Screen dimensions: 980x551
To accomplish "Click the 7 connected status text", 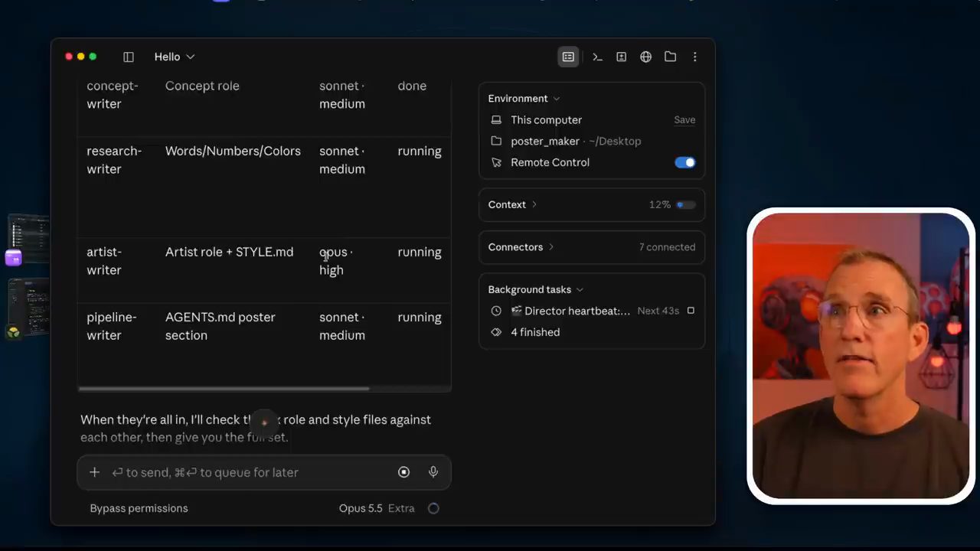I will [x=668, y=247].
